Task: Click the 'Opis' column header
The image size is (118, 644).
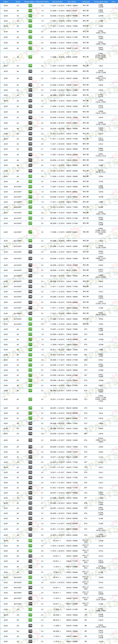Action: point(113,2)
